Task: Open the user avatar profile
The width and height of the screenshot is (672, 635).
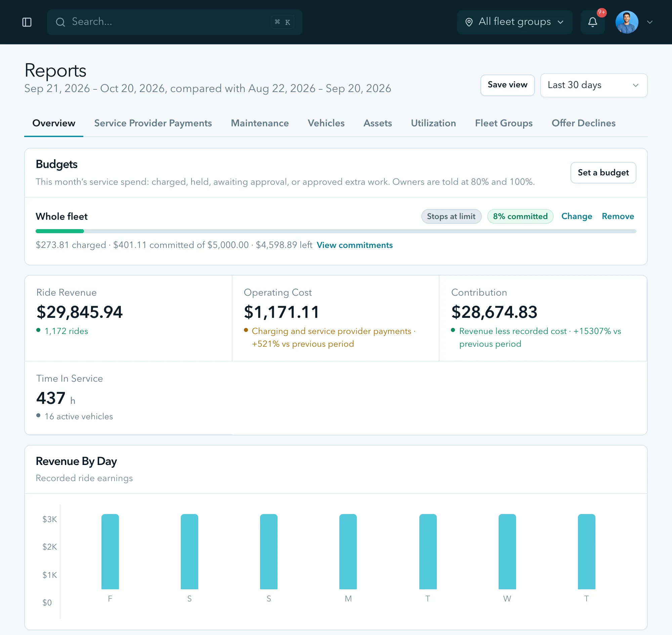Action: (627, 22)
